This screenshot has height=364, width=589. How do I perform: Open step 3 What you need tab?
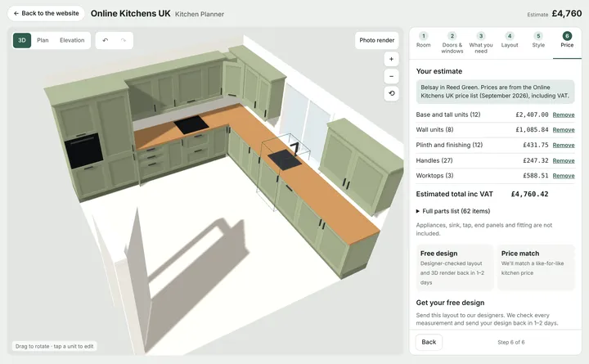481,43
